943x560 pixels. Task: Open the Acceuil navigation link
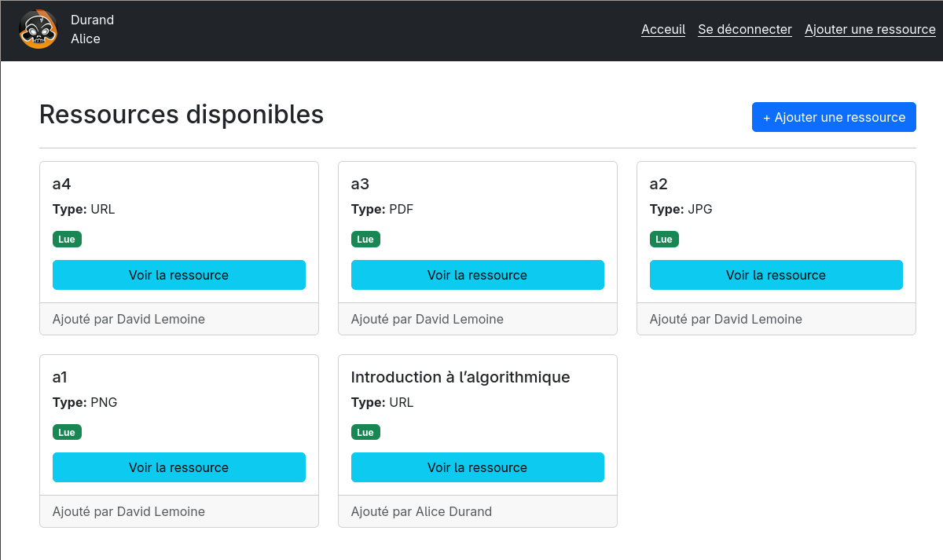(x=662, y=29)
